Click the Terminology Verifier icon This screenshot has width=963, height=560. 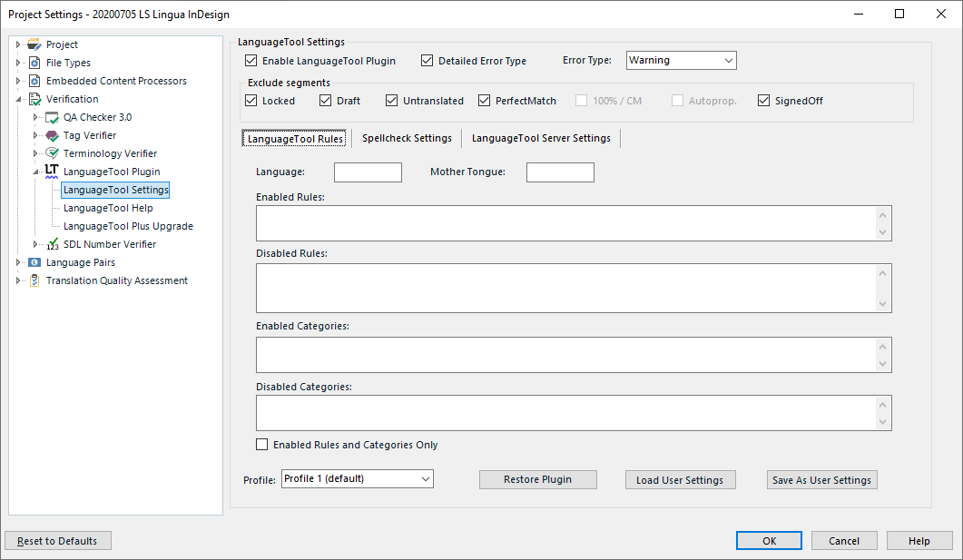click(x=53, y=153)
